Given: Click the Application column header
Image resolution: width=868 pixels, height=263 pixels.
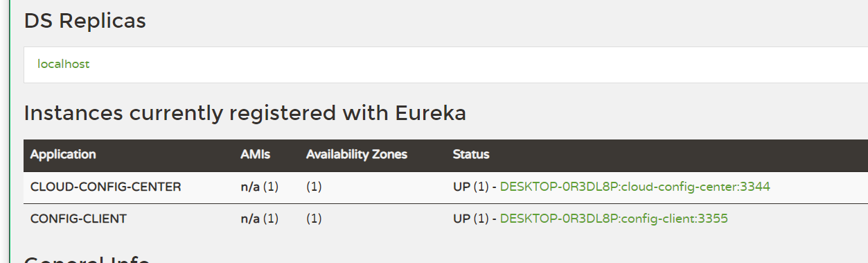Looking at the screenshot, I should point(63,154).
